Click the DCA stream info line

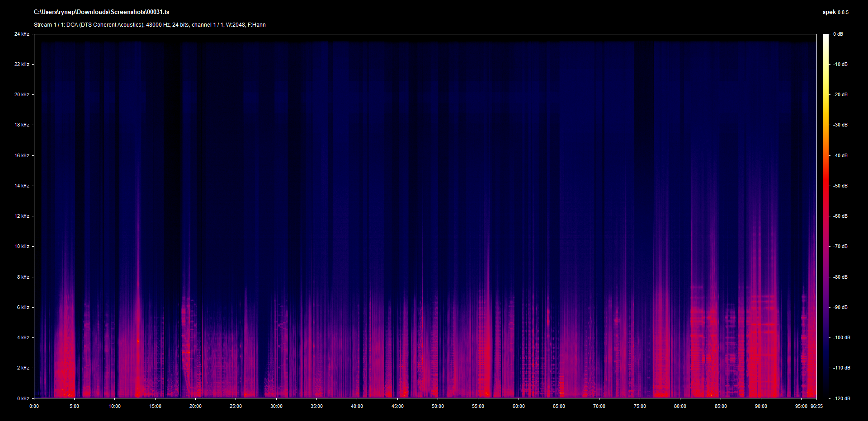[x=150, y=25]
